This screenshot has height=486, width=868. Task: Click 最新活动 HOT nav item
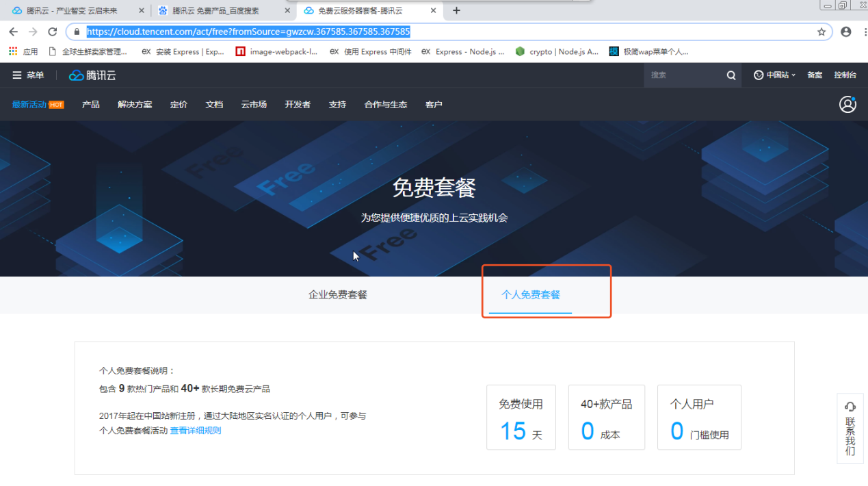(38, 105)
